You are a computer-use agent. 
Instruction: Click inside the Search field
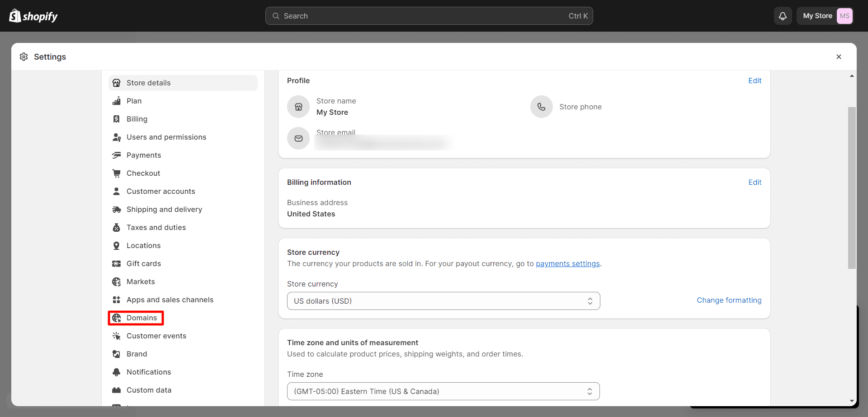click(x=429, y=16)
